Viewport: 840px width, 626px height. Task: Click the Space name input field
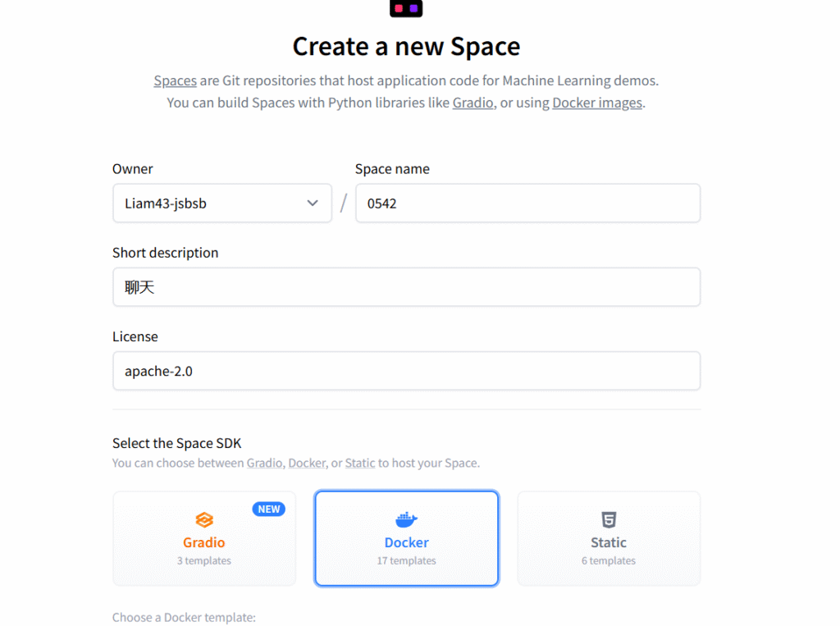(x=527, y=203)
